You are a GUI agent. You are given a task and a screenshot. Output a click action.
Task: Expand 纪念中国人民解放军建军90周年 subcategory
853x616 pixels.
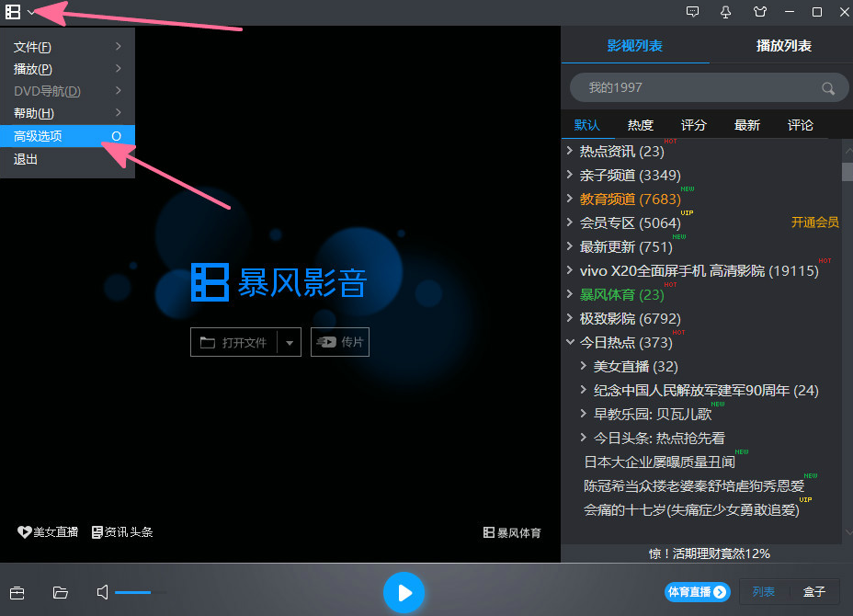(x=583, y=390)
